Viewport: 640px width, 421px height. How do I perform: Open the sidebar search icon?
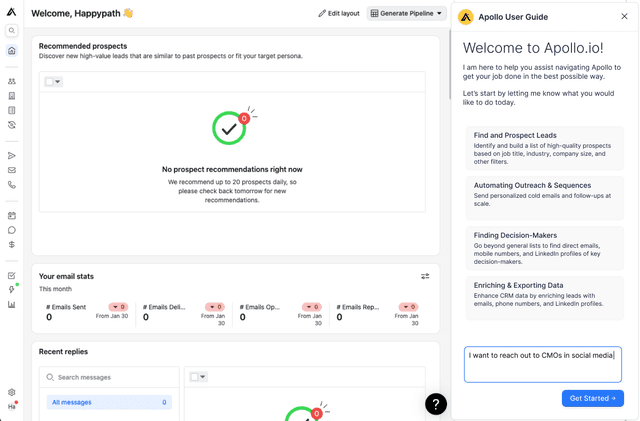click(11, 31)
